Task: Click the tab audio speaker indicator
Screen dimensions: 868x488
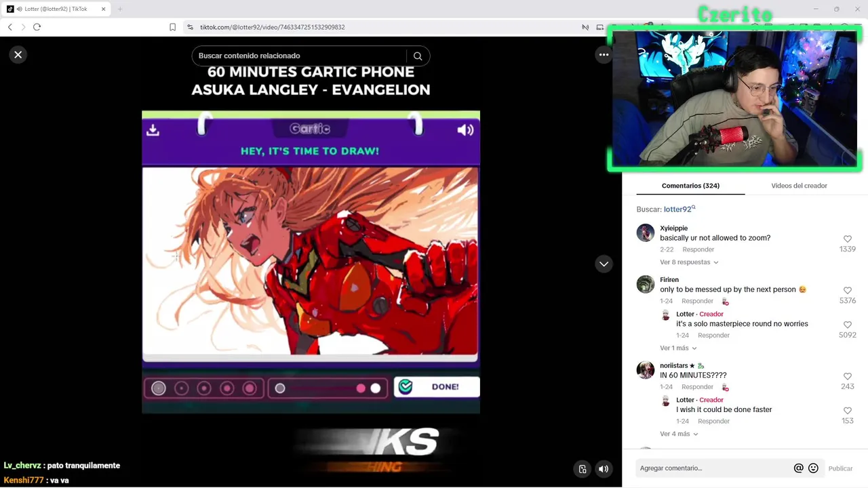Action: coord(19,9)
